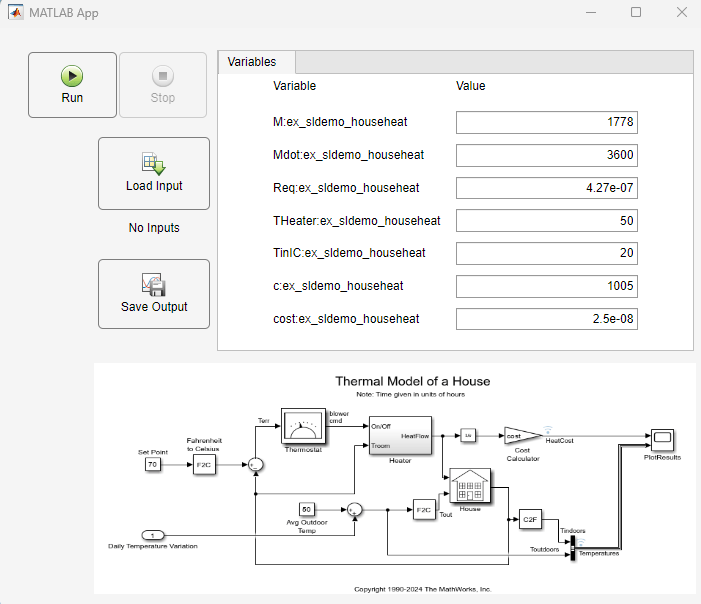The image size is (701, 604).
Task: Click the Set Point constant block 70
Action: [152, 465]
